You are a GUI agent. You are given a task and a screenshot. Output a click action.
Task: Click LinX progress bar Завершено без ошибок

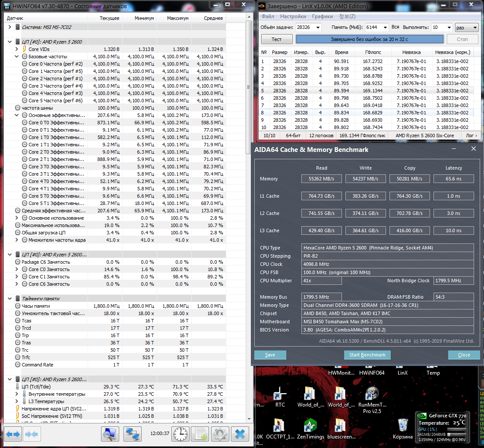(x=370, y=39)
